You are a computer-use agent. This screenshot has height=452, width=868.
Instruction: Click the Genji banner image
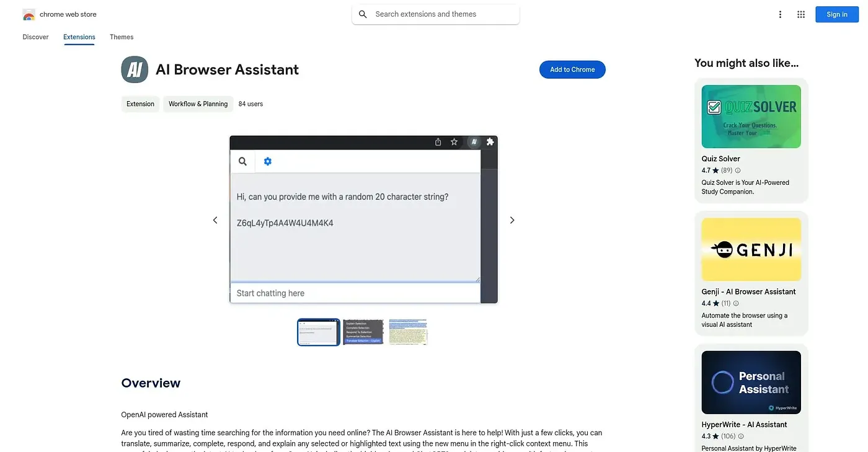751,249
